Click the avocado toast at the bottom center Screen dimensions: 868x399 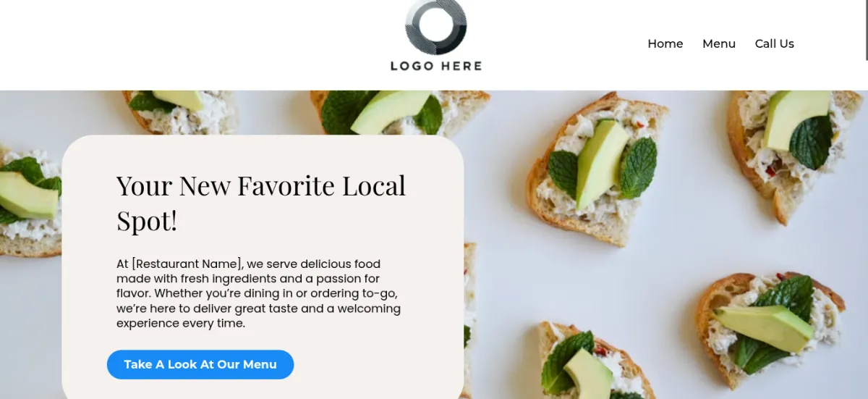coord(588,361)
